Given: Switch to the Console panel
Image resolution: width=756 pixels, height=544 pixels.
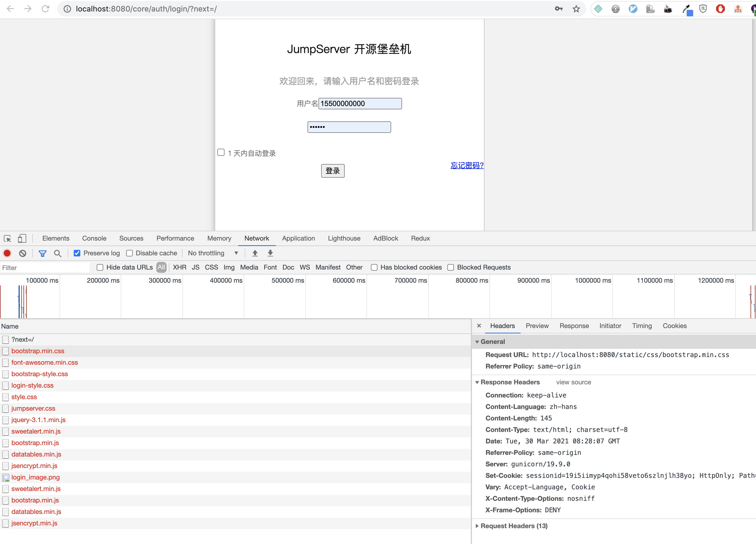Looking at the screenshot, I should 94,238.
